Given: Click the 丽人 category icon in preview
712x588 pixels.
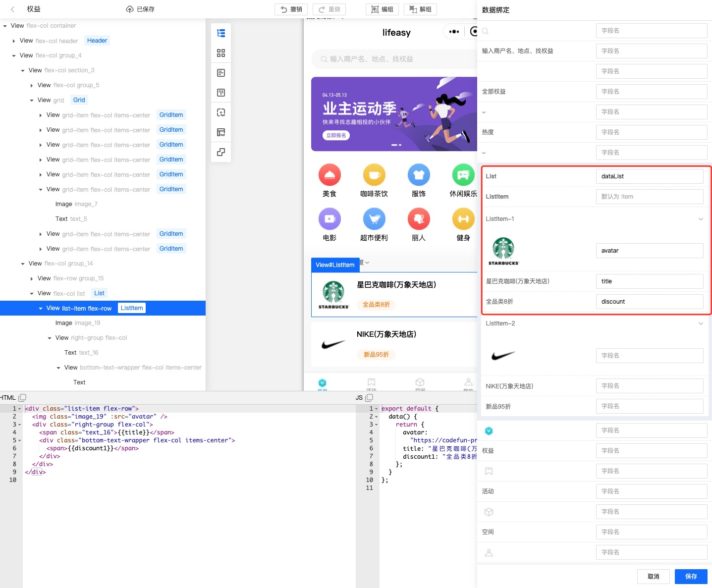Looking at the screenshot, I should tap(419, 219).
